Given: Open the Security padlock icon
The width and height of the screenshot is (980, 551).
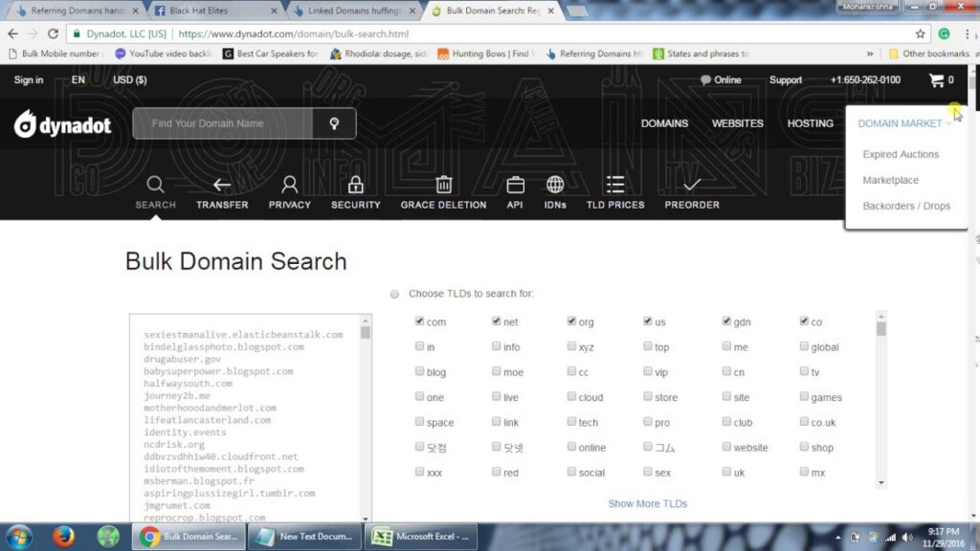Looking at the screenshot, I should pos(356,185).
